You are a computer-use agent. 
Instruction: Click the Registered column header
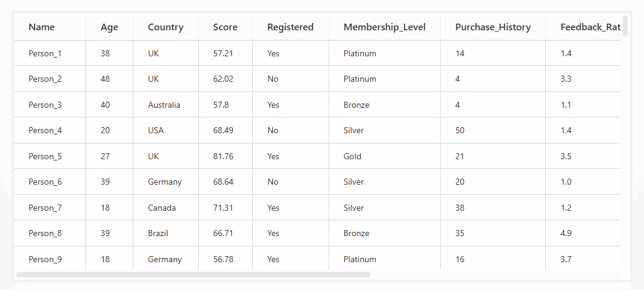point(290,27)
